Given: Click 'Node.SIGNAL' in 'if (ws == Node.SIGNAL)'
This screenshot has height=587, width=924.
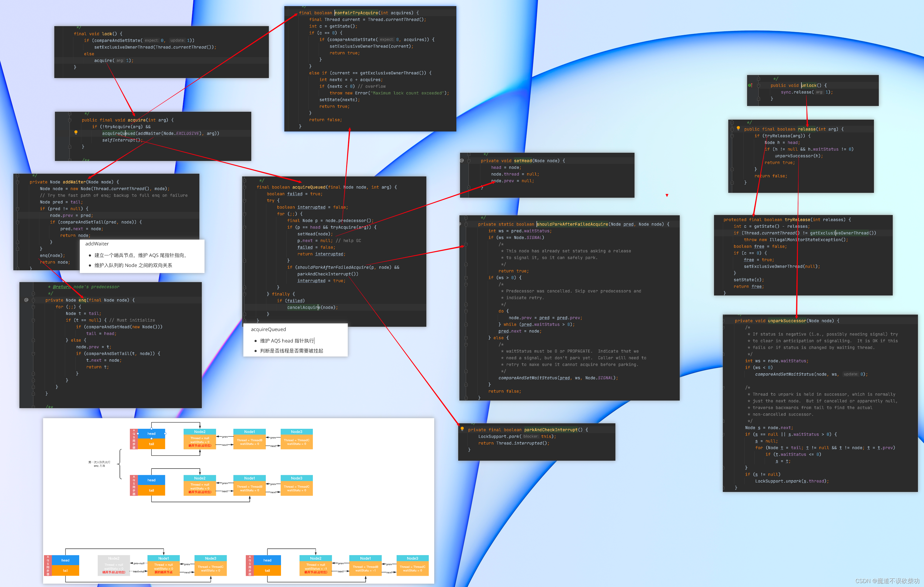Looking at the screenshot, I should pyautogui.click(x=528, y=238).
